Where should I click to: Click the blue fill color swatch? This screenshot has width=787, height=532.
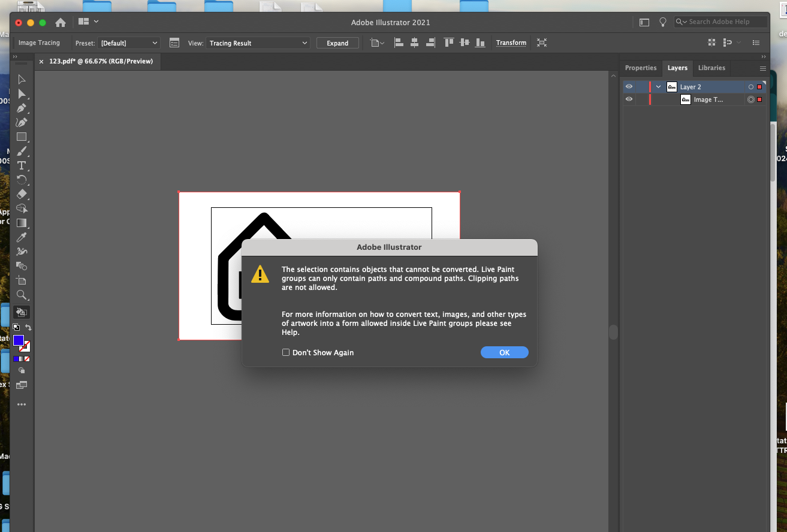(x=19, y=339)
